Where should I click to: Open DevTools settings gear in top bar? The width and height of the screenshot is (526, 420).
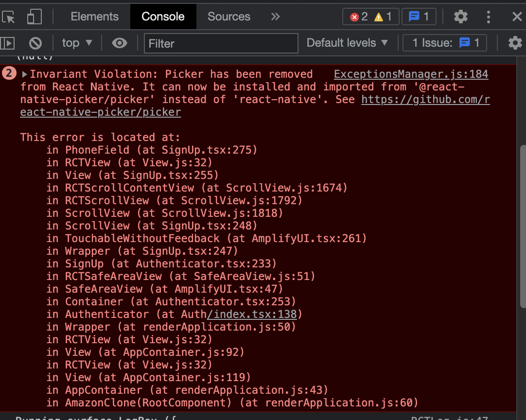pos(461,17)
